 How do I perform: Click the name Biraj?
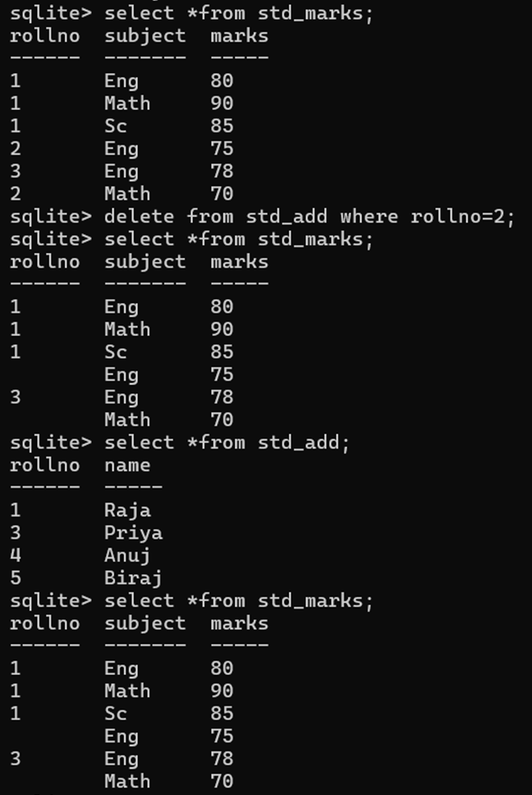[133, 578]
